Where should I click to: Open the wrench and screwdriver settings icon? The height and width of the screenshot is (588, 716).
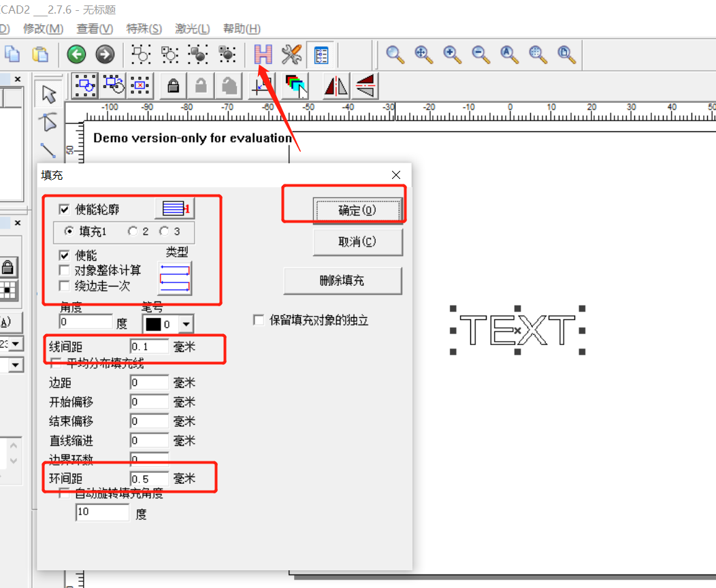[291, 54]
